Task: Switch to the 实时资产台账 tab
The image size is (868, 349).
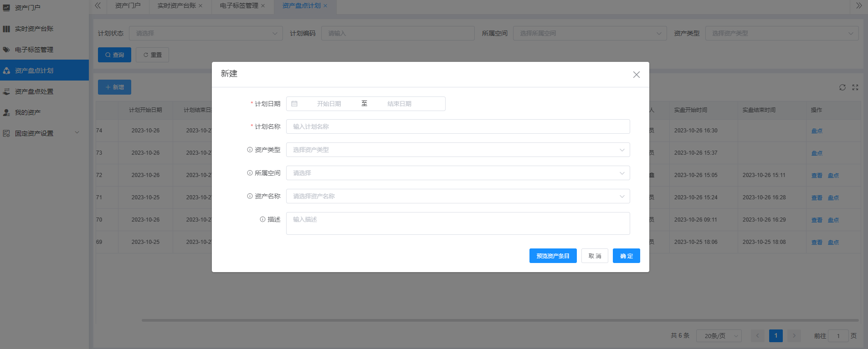Action: tap(176, 5)
